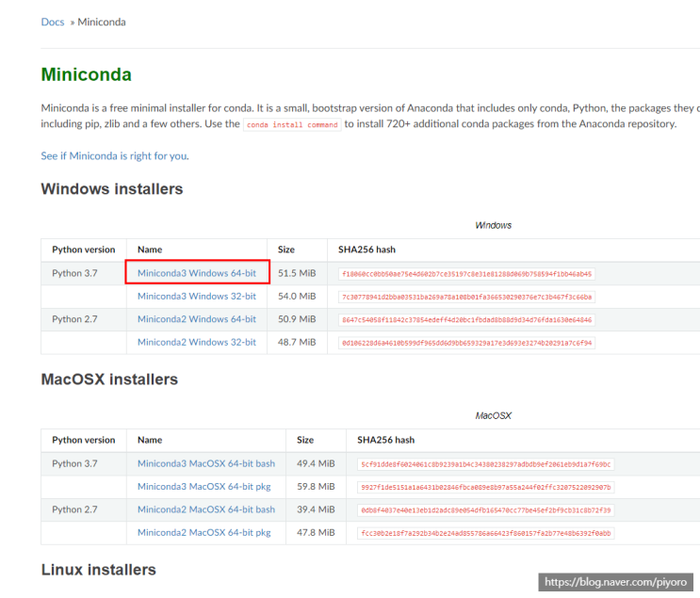
Task: Download Miniconda3 Windows 64-bit installer
Action: 196,273
